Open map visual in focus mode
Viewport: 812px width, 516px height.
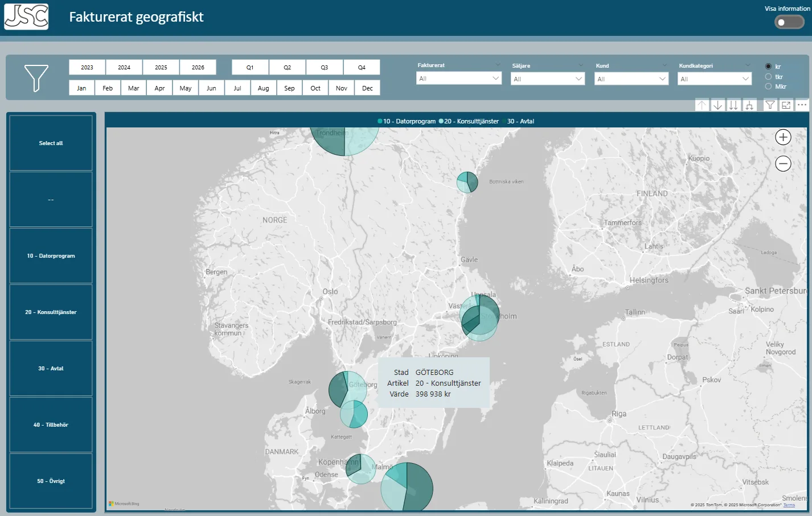tap(786, 105)
